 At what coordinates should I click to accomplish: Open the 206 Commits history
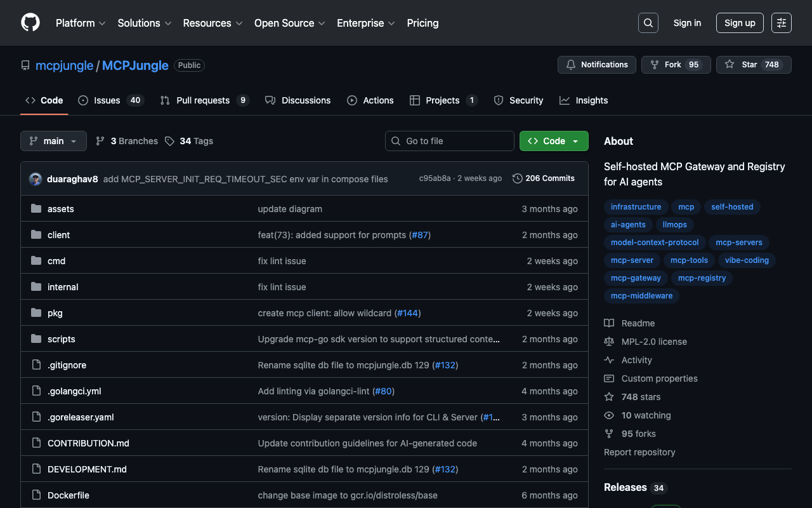coord(544,178)
